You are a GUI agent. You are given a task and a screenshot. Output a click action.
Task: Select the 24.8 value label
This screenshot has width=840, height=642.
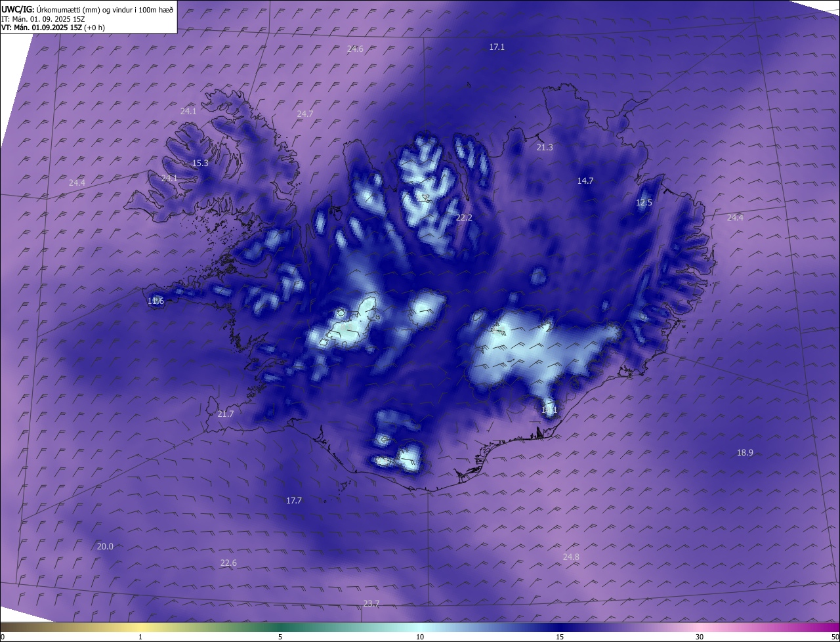click(x=571, y=557)
